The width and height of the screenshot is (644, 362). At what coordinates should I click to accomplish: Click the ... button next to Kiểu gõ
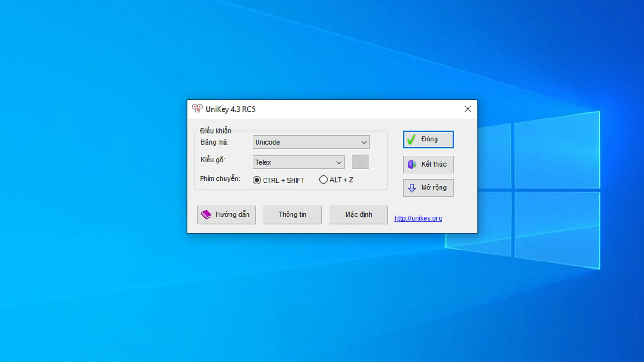point(360,162)
